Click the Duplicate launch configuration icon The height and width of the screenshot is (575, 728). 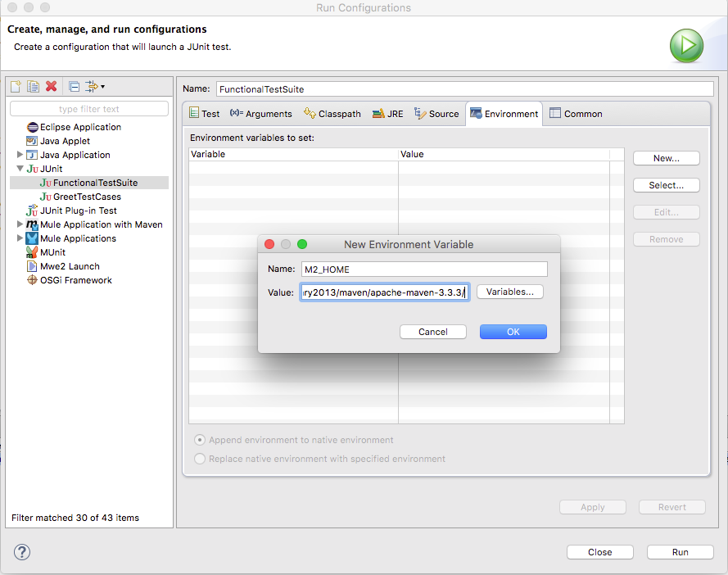33,86
